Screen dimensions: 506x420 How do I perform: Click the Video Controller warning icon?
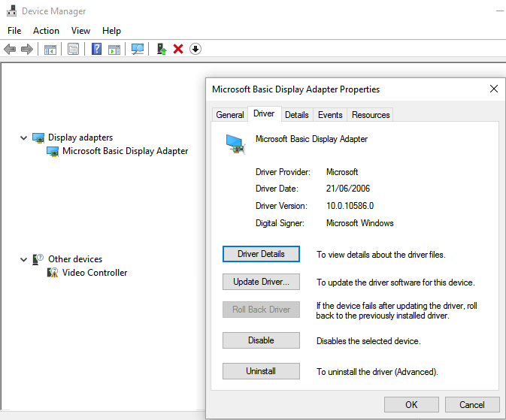(x=53, y=273)
